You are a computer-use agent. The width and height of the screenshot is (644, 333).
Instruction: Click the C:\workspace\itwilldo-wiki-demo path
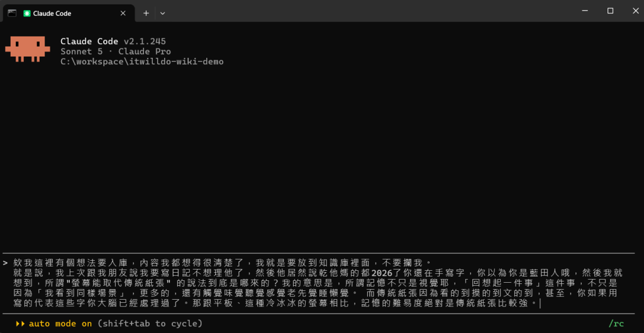coord(142,62)
